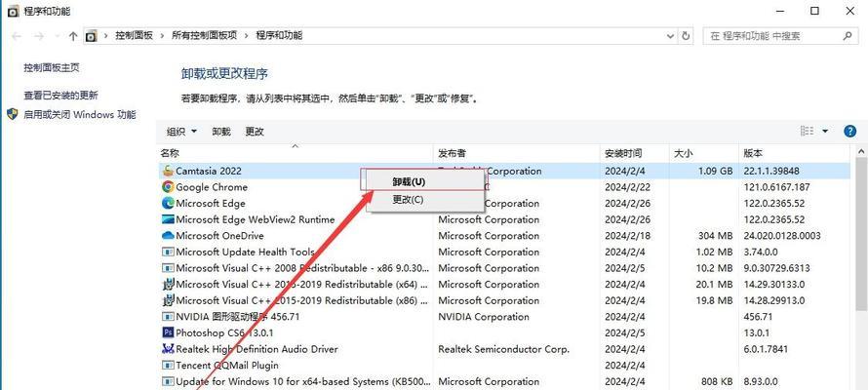Sort by the 安装时间 column header

pos(634,153)
